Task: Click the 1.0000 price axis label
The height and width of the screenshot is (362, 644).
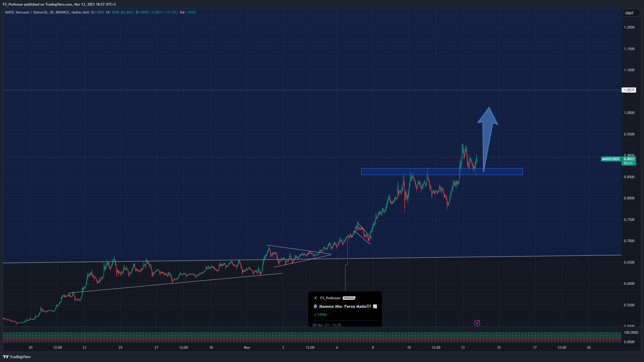Action: (x=629, y=113)
